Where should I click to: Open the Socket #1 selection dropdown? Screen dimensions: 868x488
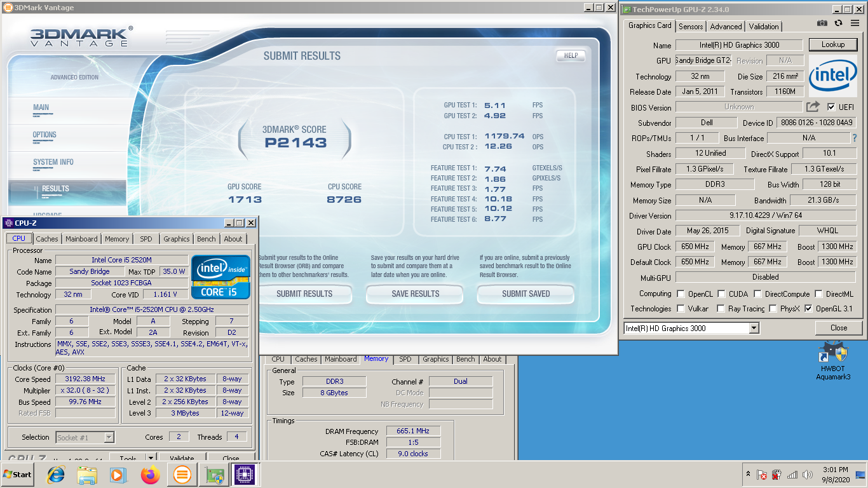109,437
